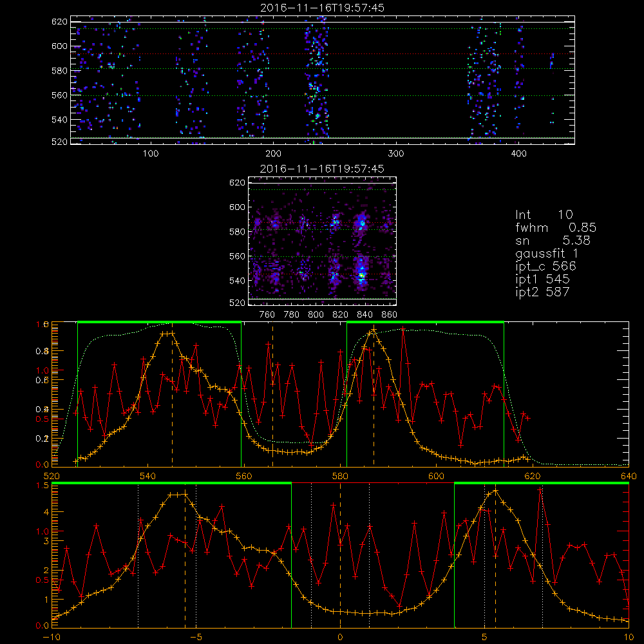
Task: Click the timestamp title above the wide spectrogram
Action: coord(323,8)
